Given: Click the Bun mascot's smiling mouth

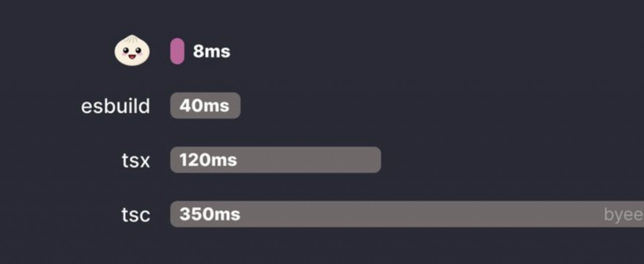Looking at the screenshot, I should pos(132,56).
